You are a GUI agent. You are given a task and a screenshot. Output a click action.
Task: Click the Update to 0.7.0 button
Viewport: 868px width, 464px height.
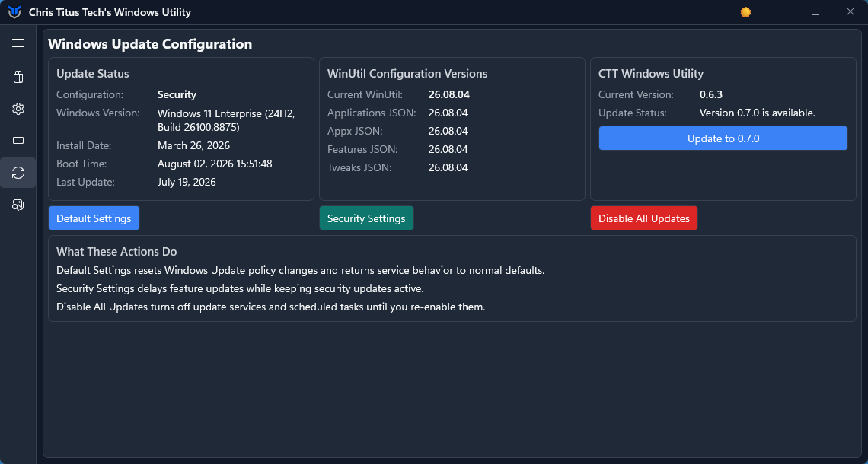coord(723,138)
